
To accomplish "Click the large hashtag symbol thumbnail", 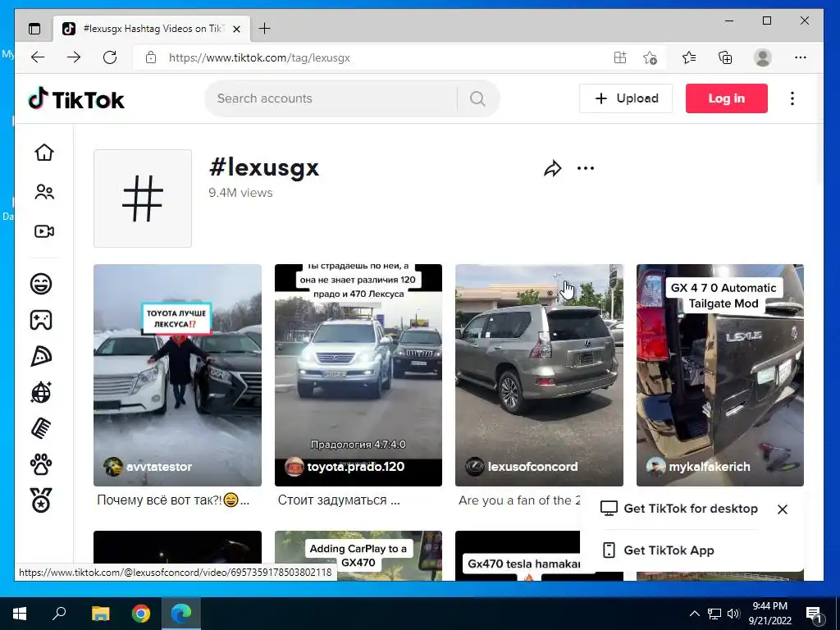I will (143, 199).
